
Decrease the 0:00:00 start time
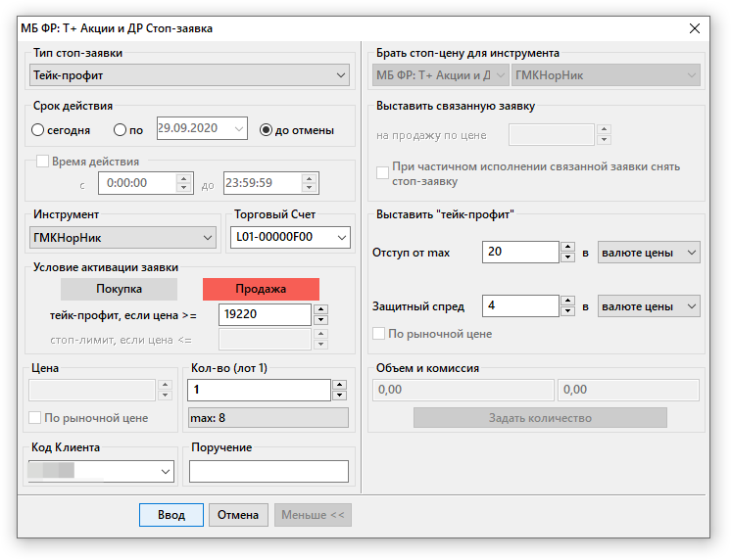point(184,188)
